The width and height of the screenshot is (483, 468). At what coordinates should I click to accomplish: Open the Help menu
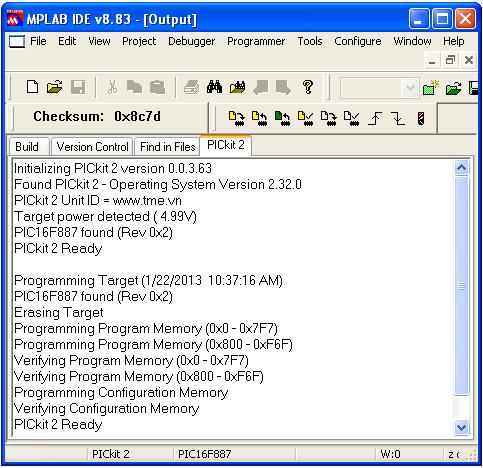(x=454, y=41)
